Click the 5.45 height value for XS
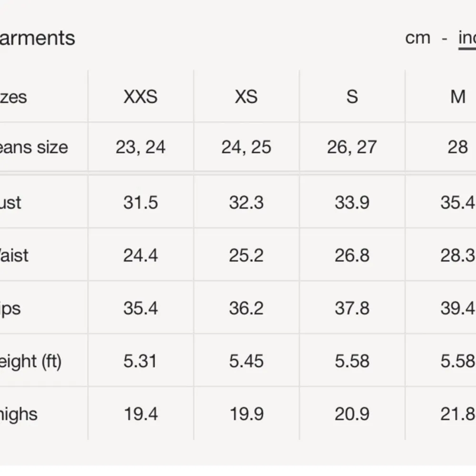This screenshot has width=476, height=476. (246, 361)
